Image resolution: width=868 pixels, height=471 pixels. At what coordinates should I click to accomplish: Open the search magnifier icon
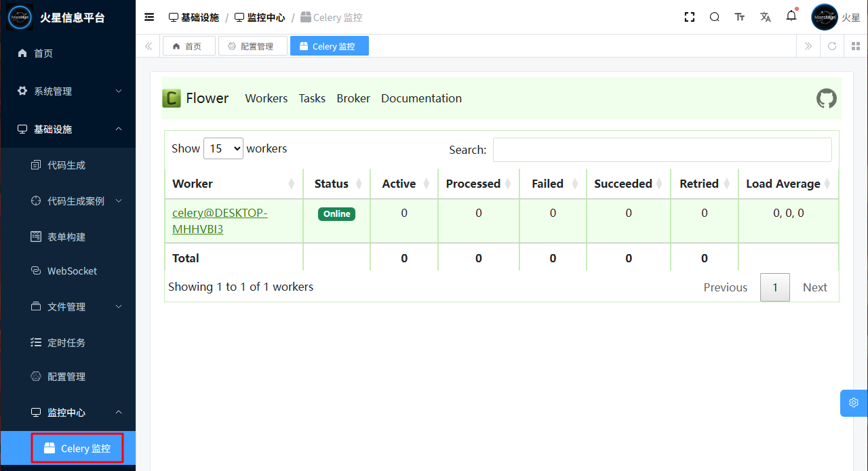coord(715,18)
